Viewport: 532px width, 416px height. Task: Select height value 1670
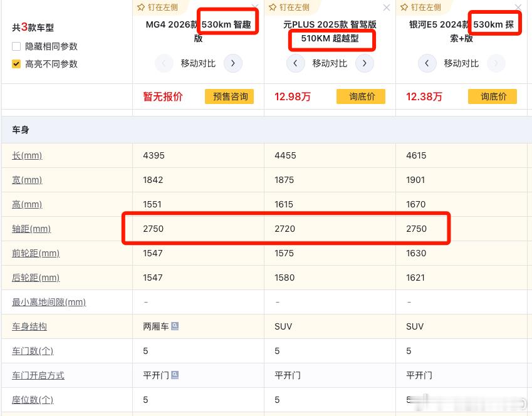point(416,205)
